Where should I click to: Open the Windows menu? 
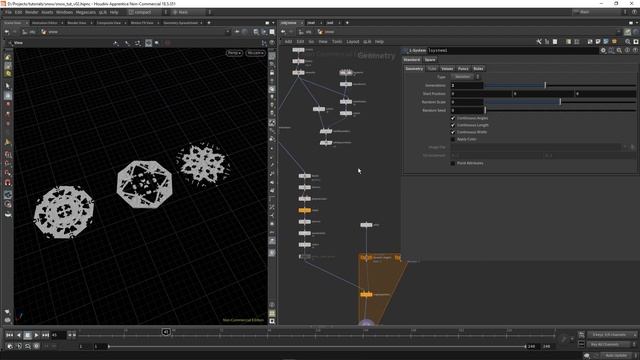[64, 12]
